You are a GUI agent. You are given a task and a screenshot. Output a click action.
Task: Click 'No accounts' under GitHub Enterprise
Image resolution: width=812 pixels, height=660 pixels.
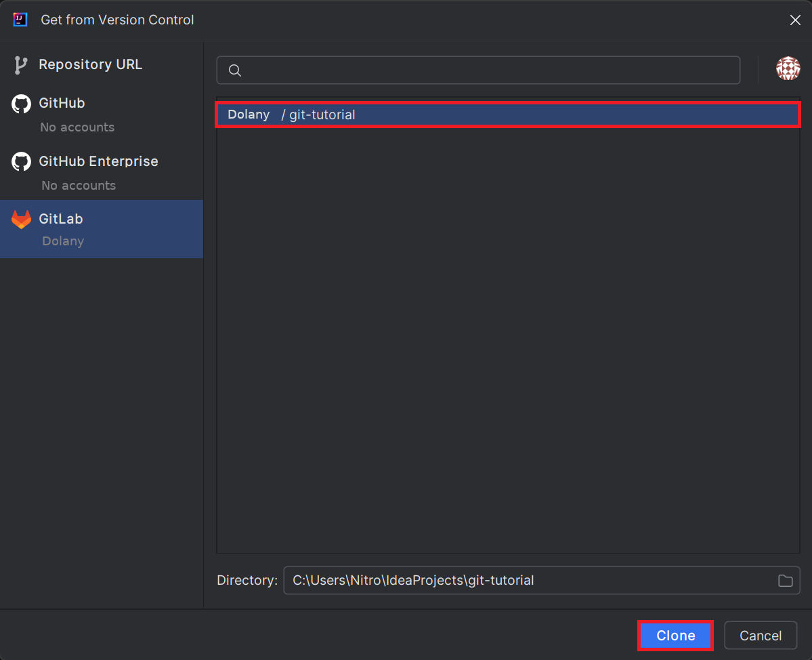[78, 186]
